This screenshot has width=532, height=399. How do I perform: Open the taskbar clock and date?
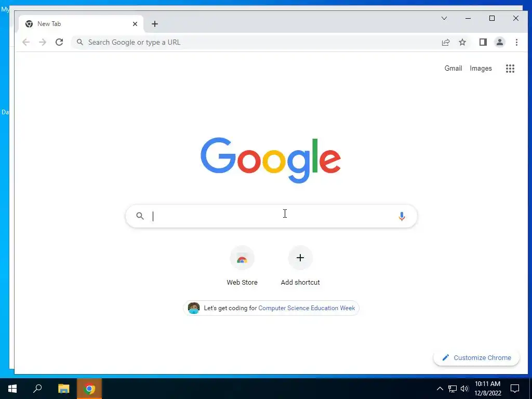pos(487,389)
